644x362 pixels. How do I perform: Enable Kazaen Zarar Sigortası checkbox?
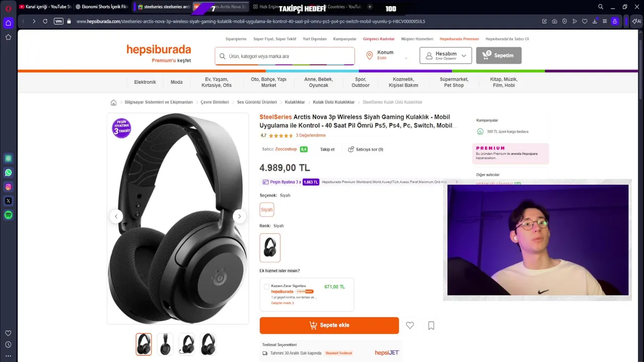tap(267, 287)
